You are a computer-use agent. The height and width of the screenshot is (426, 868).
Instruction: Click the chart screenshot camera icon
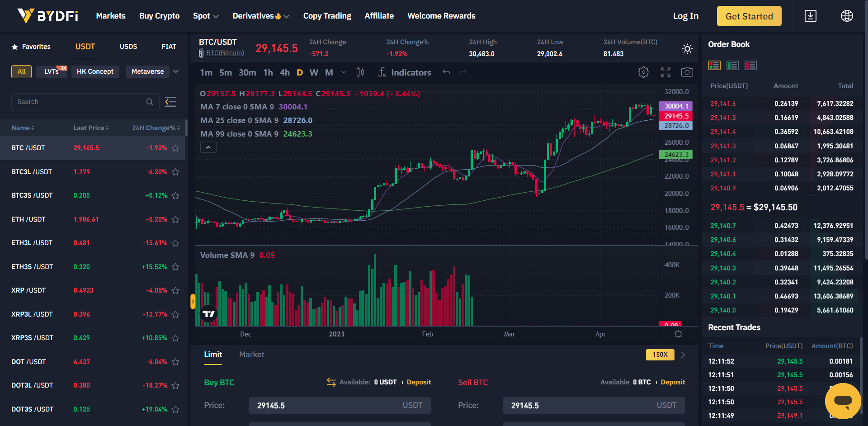pos(687,72)
